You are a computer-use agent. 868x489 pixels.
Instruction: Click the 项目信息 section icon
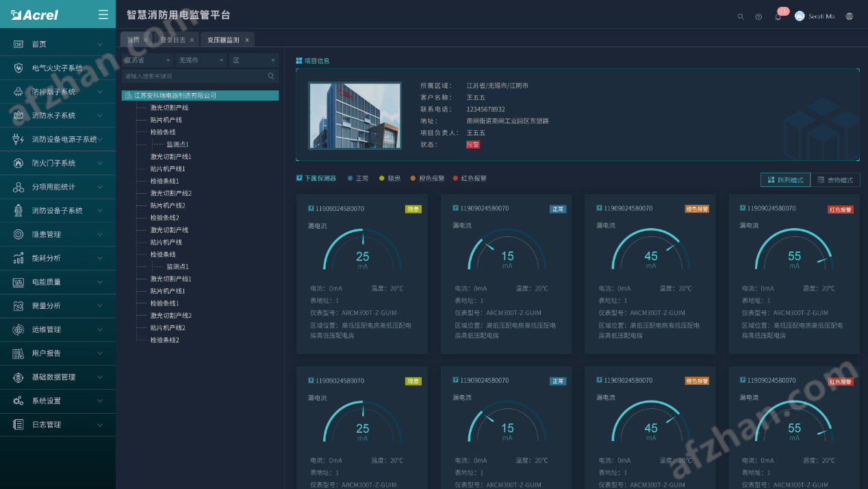click(299, 61)
